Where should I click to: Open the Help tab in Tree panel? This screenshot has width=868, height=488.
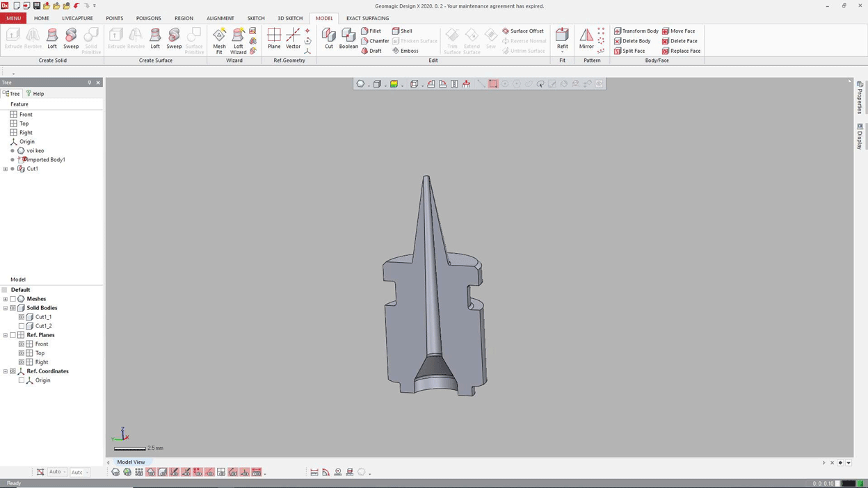(x=35, y=93)
